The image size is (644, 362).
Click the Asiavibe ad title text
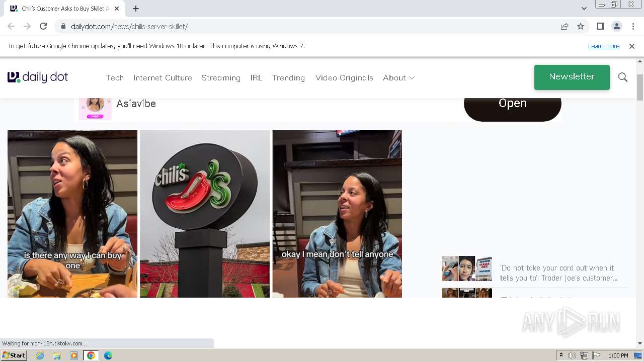pos(136,104)
